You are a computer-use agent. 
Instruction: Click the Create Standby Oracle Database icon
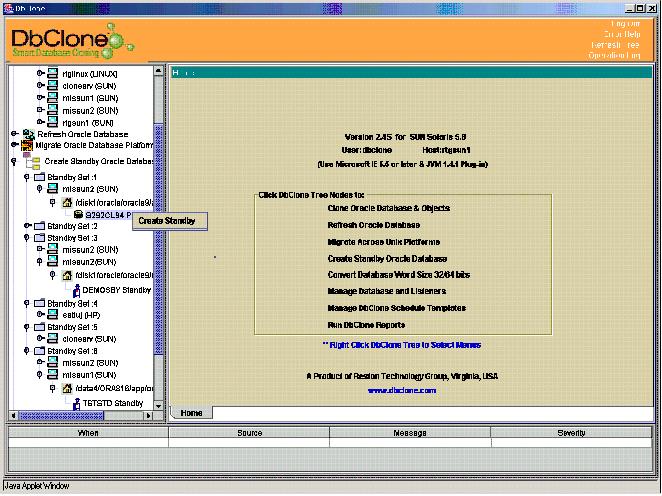pos(32,161)
